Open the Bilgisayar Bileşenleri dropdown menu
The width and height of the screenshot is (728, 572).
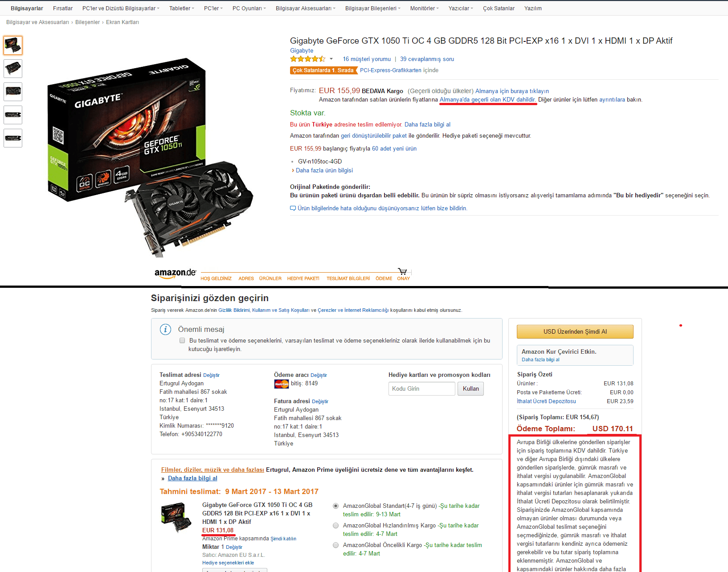[x=373, y=8]
